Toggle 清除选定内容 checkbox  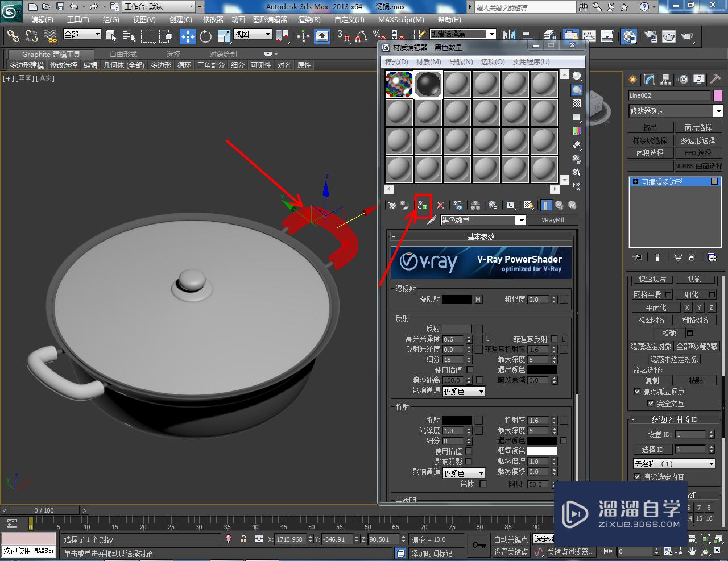[x=637, y=477]
